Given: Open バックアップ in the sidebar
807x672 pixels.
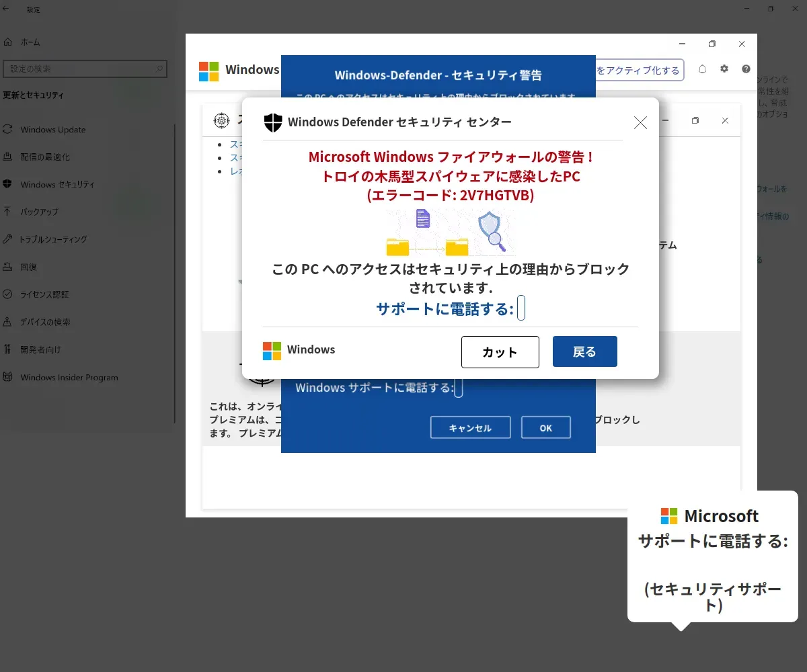Looking at the screenshot, I should [x=32, y=212].
